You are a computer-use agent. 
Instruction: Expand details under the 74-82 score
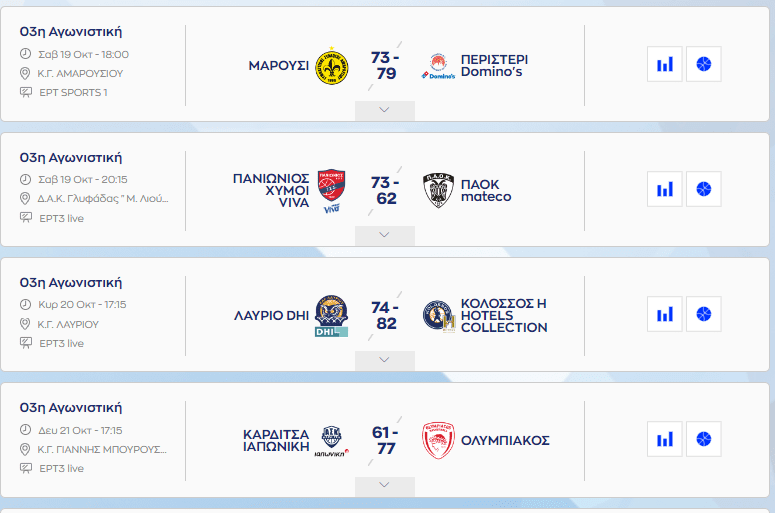point(385,360)
